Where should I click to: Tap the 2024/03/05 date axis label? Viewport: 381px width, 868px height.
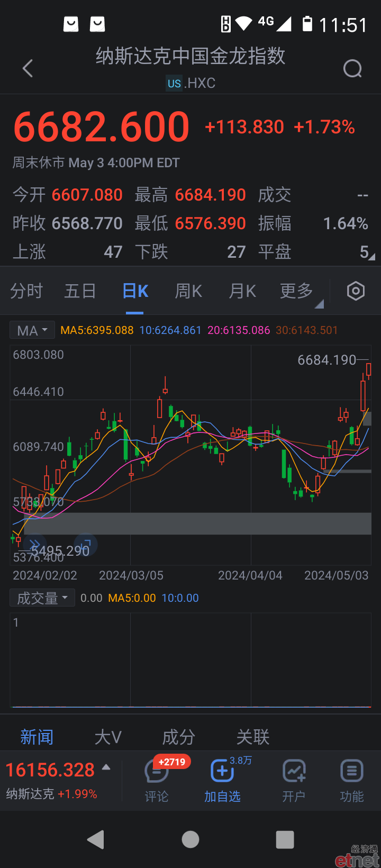click(131, 575)
